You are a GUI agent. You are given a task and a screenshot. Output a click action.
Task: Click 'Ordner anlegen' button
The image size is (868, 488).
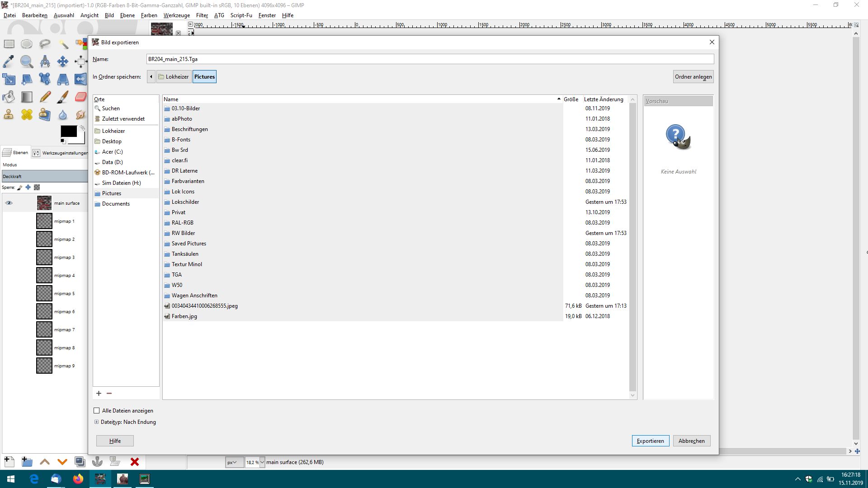point(693,77)
